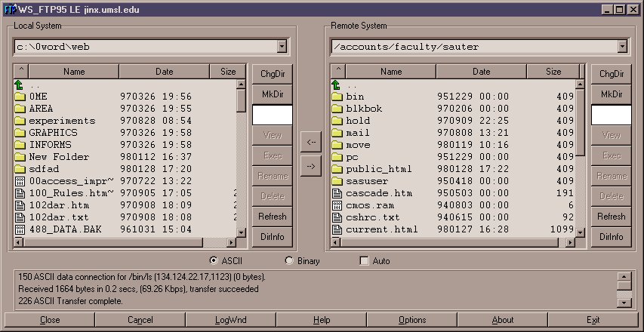Click the download left-arrow transfer button
Viewport: 644px width, 332px height.
click(310, 141)
